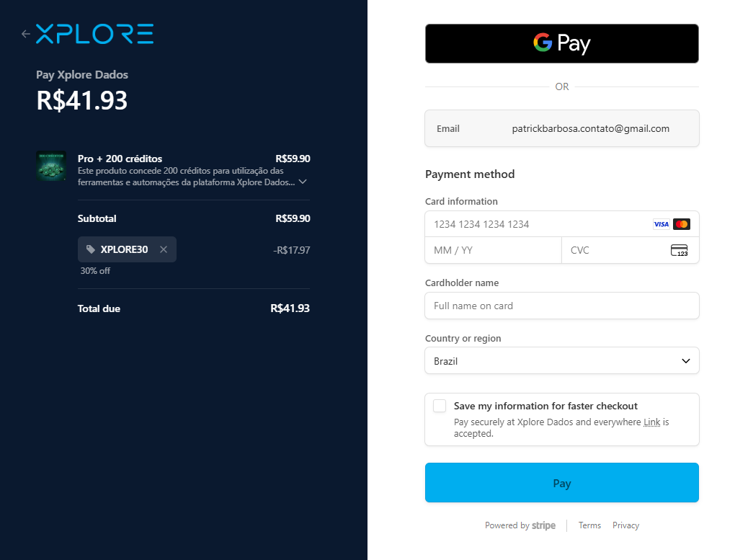Click the Xplore logo
Screen dimensions: 735x560
[x=94, y=34]
